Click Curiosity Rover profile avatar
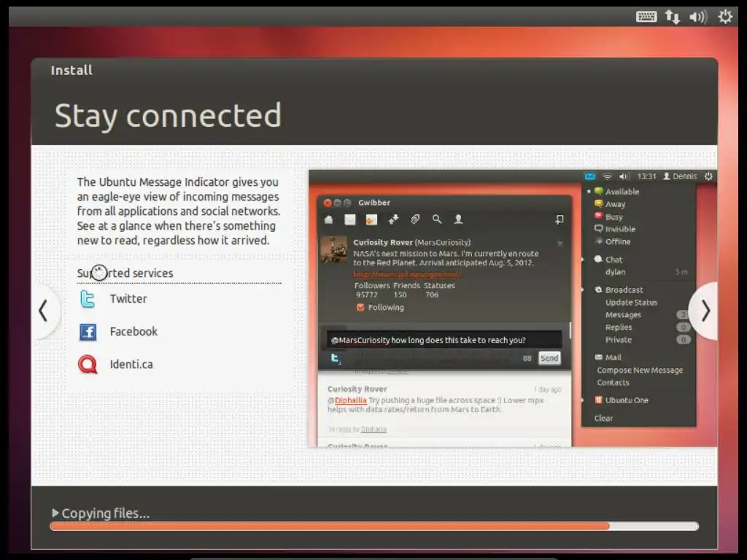Viewport: 747px width, 560px height. click(x=333, y=249)
